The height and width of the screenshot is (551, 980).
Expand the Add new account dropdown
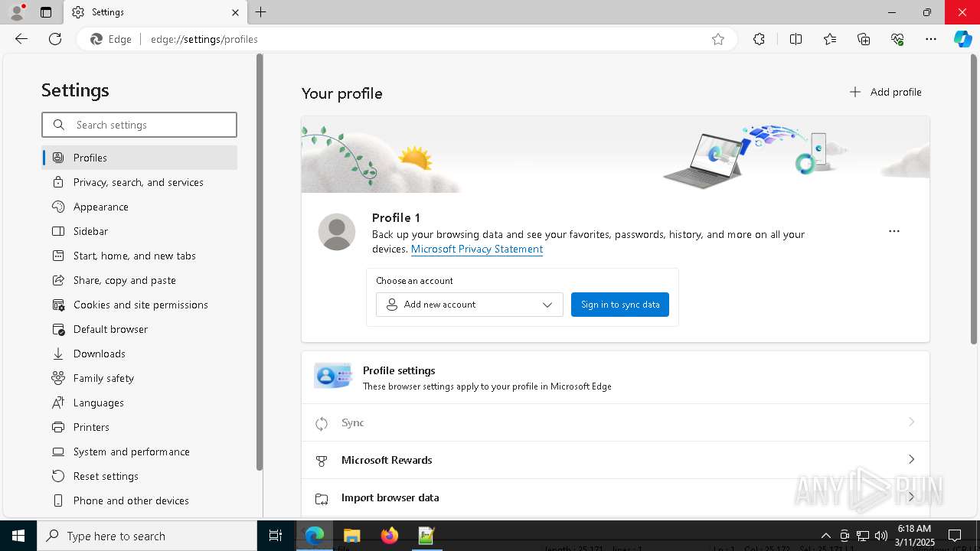[x=469, y=305]
